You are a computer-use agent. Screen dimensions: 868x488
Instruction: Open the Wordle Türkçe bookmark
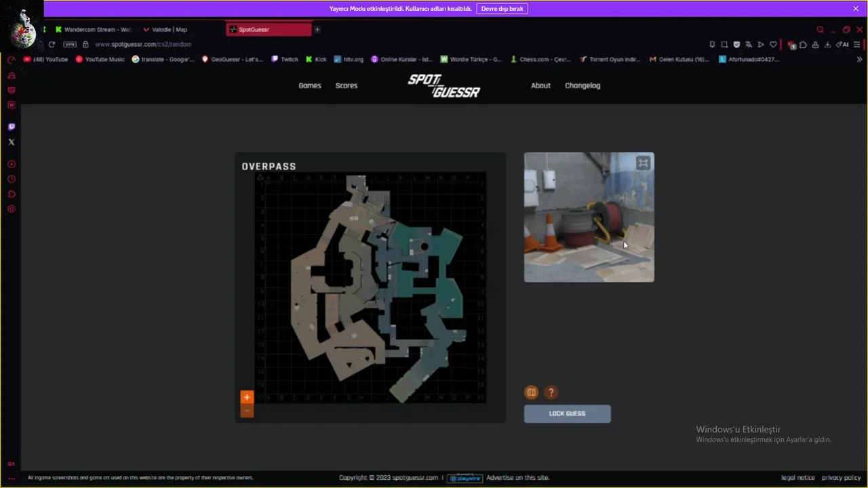coord(472,60)
